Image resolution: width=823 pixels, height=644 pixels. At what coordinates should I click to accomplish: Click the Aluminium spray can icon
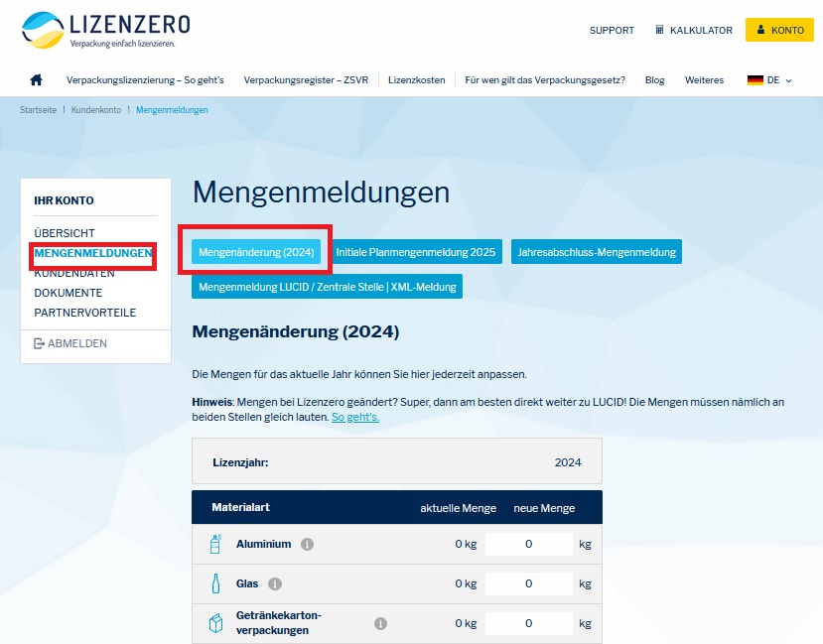(x=215, y=544)
